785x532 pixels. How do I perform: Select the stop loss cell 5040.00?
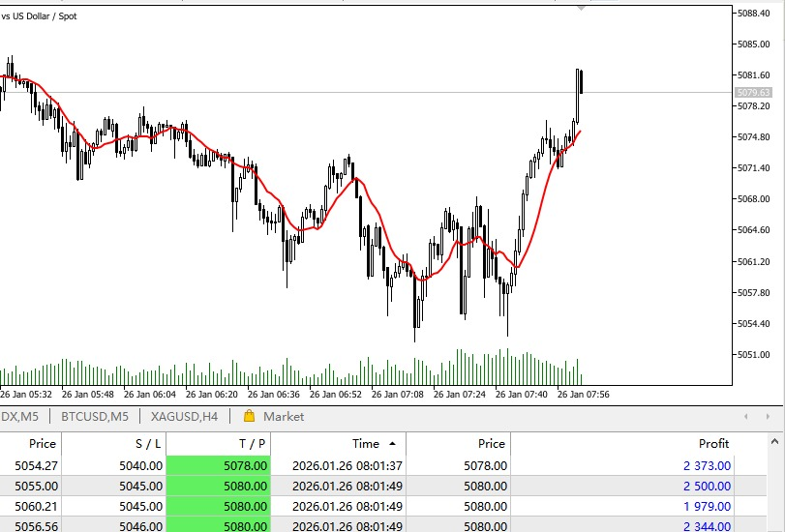click(x=113, y=465)
